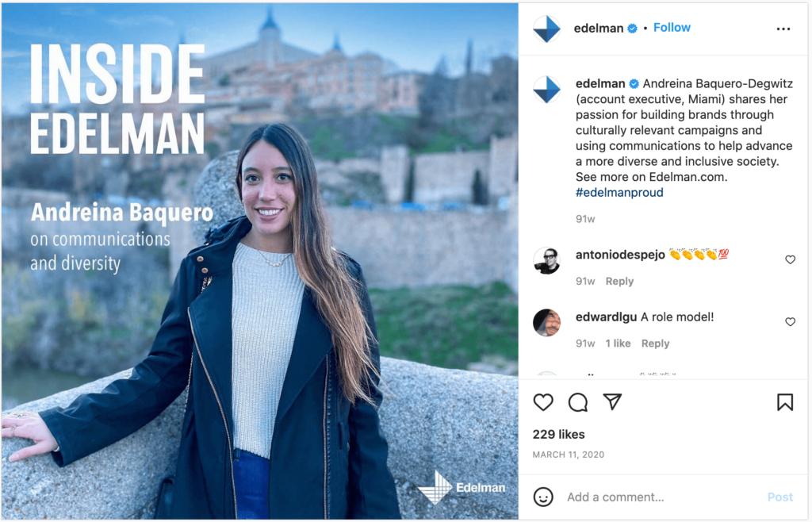Click edelman profile avatar in header
The width and height of the screenshot is (812, 522).
(x=547, y=29)
